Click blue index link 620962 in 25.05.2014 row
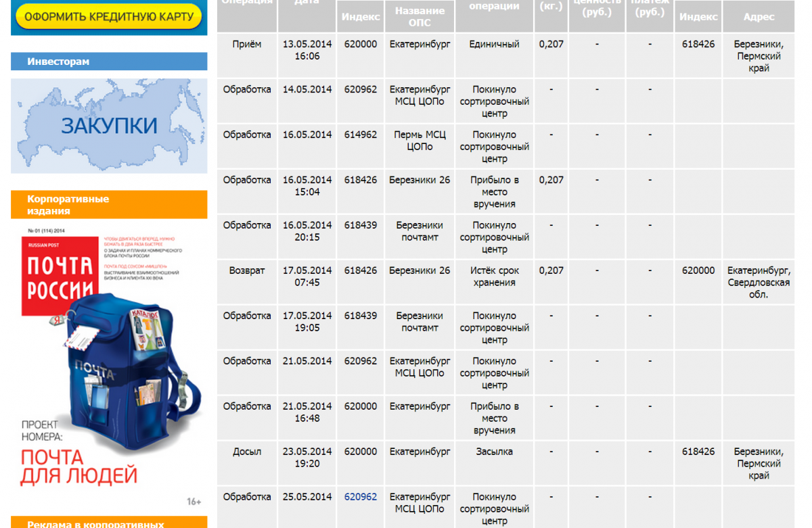This screenshot has width=812, height=528. tap(361, 497)
